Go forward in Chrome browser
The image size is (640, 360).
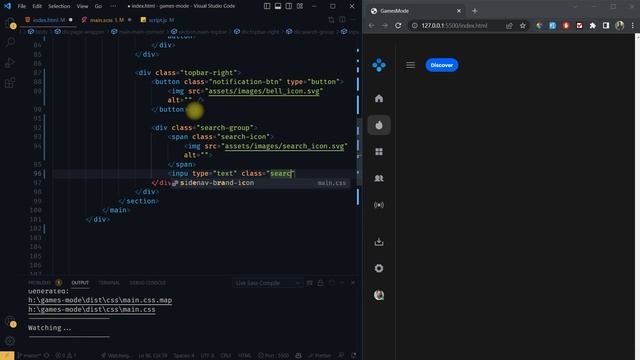[384, 25]
